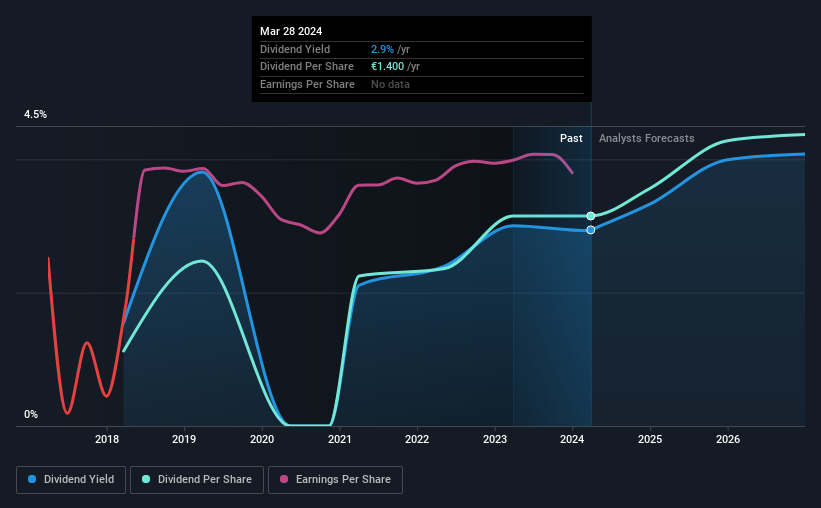Click the 2023 x-axis label
This screenshot has width=821, height=508.
(495, 439)
